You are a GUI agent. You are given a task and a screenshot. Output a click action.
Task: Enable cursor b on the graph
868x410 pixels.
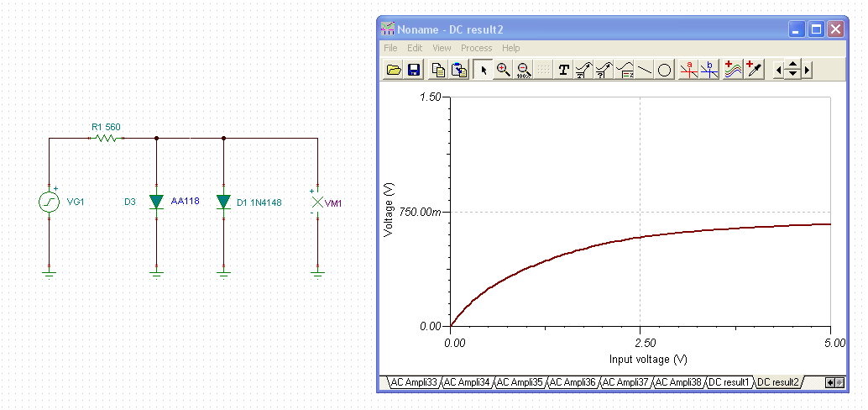709,70
